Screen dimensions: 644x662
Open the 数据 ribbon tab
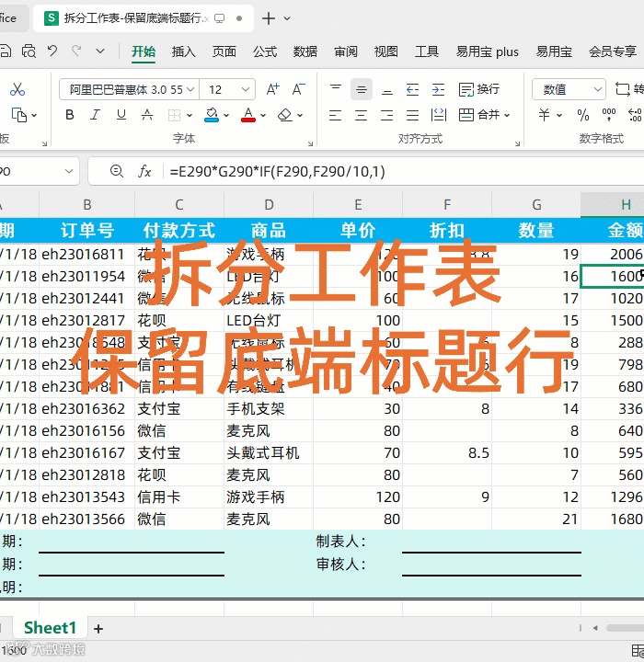(305, 51)
